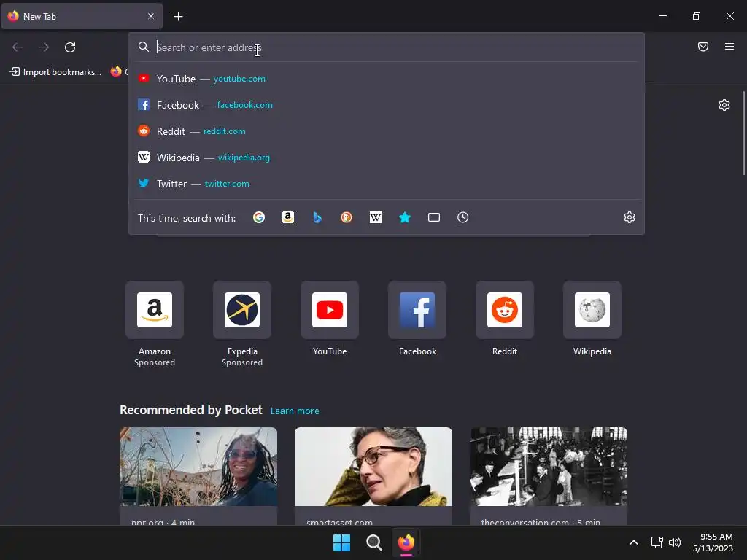Close the New Tab tab
The image size is (747, 560).
(150, 16)
